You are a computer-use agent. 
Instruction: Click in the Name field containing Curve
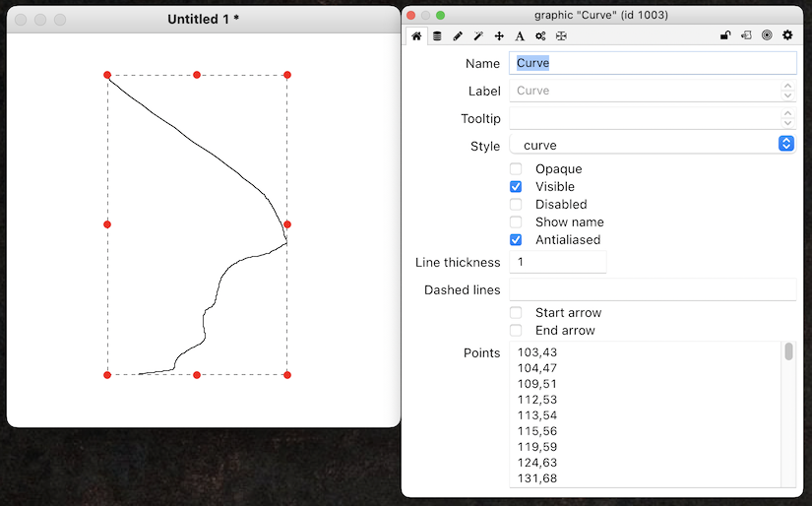point(653,63)
